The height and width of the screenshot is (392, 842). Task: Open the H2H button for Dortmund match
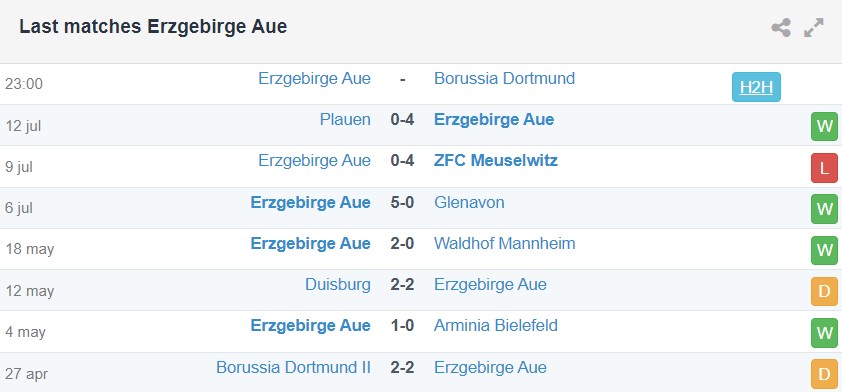(756, 87)
